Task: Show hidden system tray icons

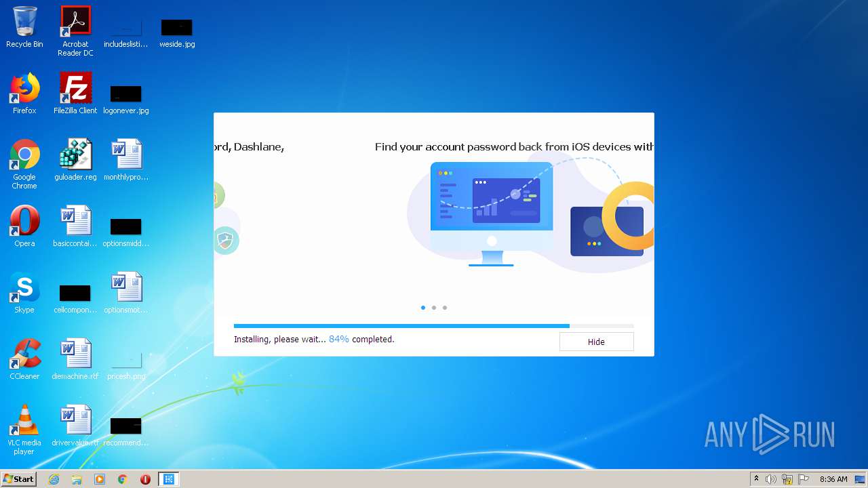Action: click(757, 479)
